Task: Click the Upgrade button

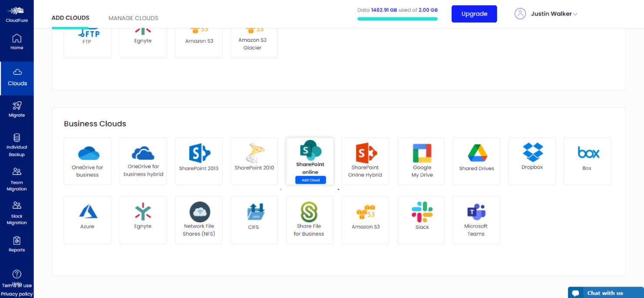Action: (474, 13)
